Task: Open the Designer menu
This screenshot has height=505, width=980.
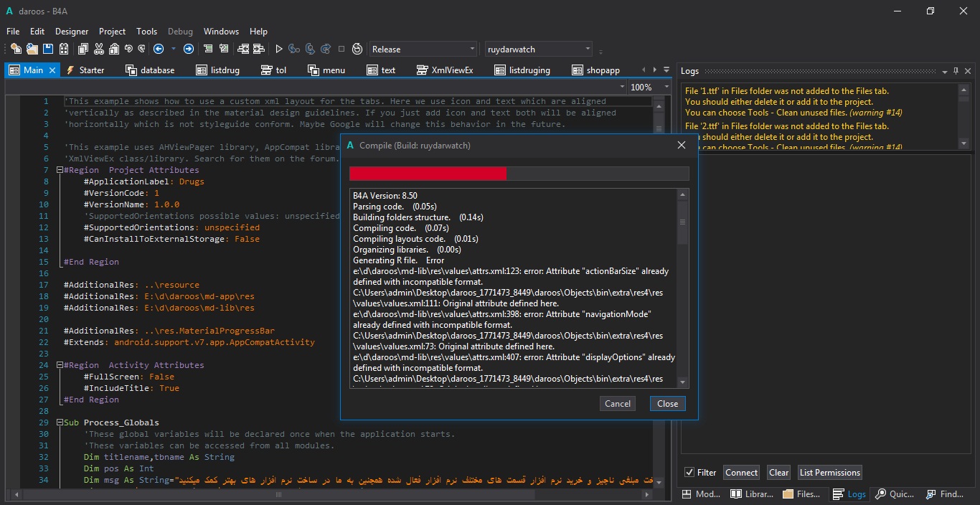Action: click(x=72, y=32)
